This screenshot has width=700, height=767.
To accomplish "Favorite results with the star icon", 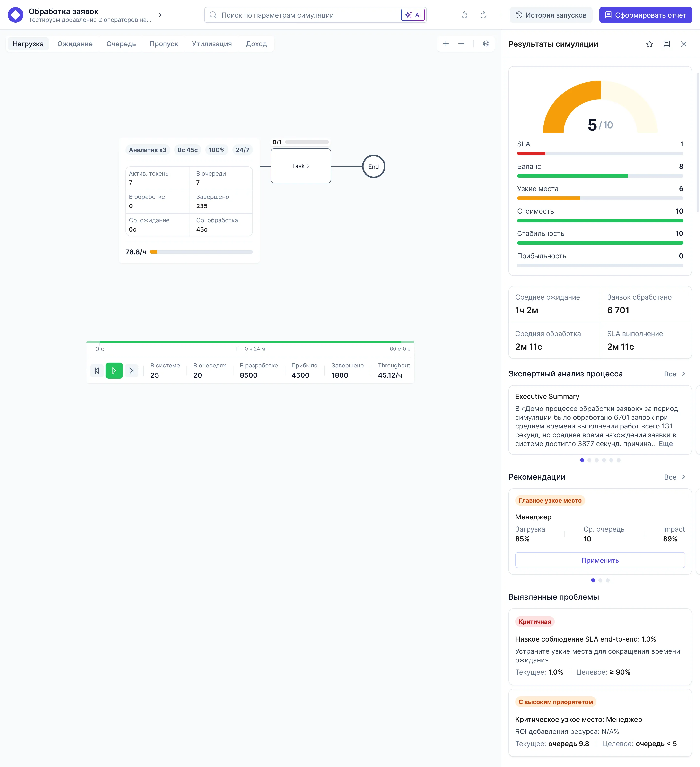I will [x=649, y=44].
